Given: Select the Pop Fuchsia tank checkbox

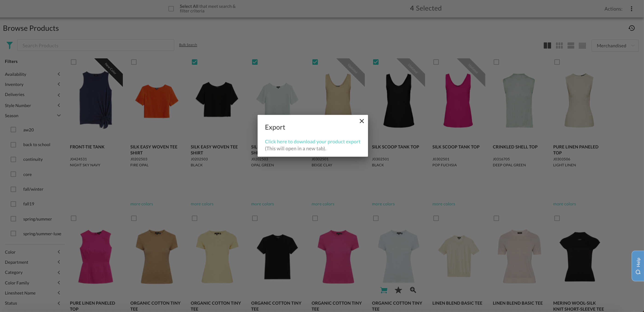Looking at the screenshot, I should [436, 62].
